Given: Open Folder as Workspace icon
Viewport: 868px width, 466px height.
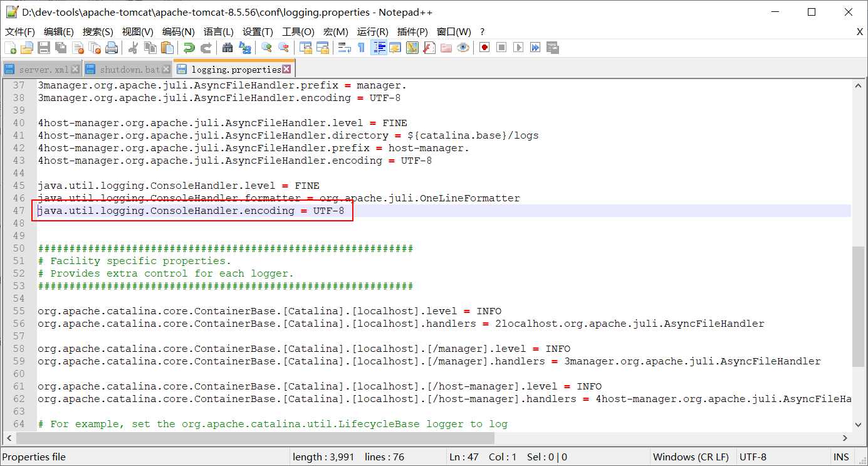Looking at the screenshot, I should (446, 48).
